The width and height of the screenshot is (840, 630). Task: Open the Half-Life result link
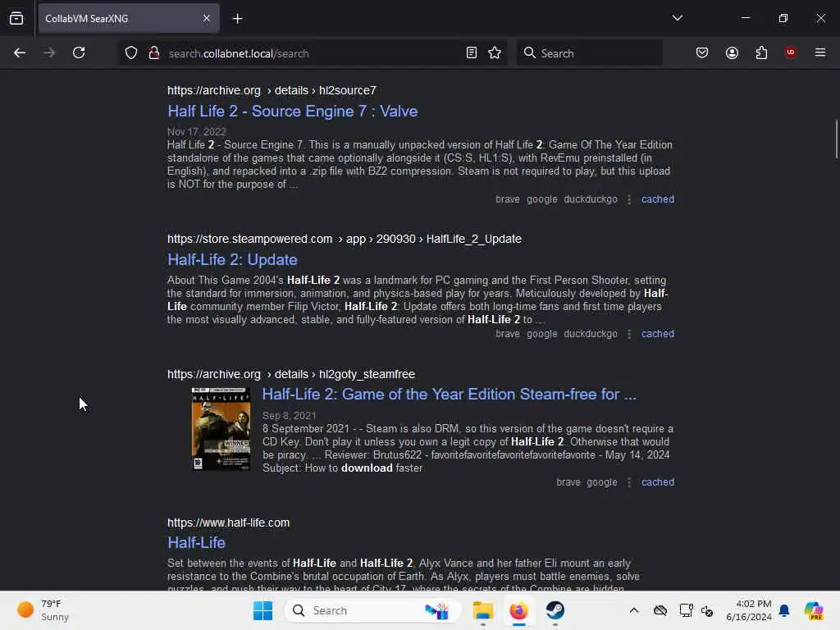pyautogui.click(x=197, y=543)
